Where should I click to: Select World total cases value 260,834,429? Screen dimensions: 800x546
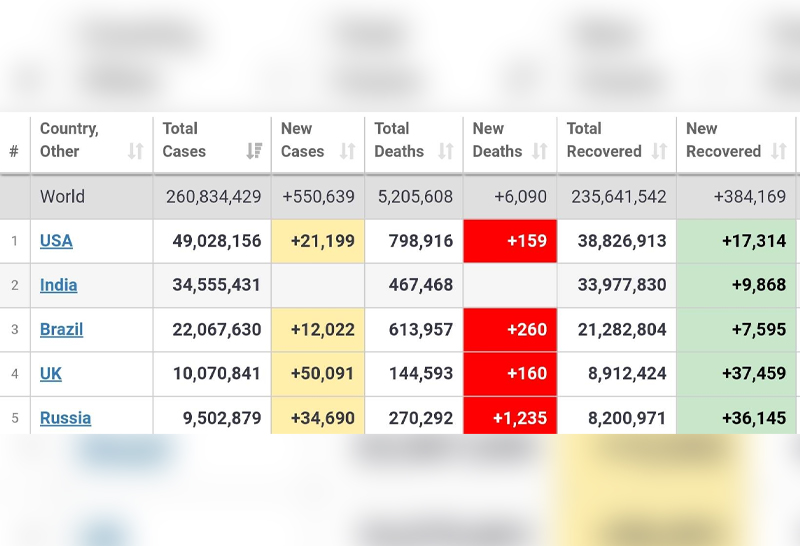[211, 197]
